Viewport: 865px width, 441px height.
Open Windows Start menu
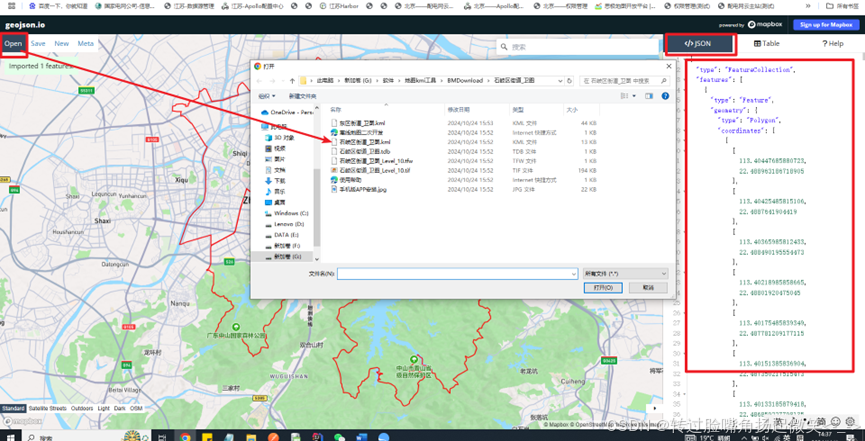point(12,438)
